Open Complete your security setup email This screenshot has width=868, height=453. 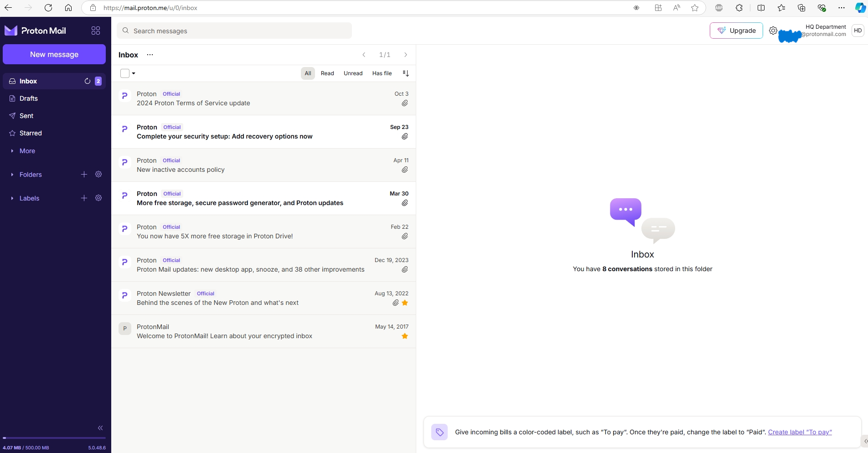click(x=263, y=132)
